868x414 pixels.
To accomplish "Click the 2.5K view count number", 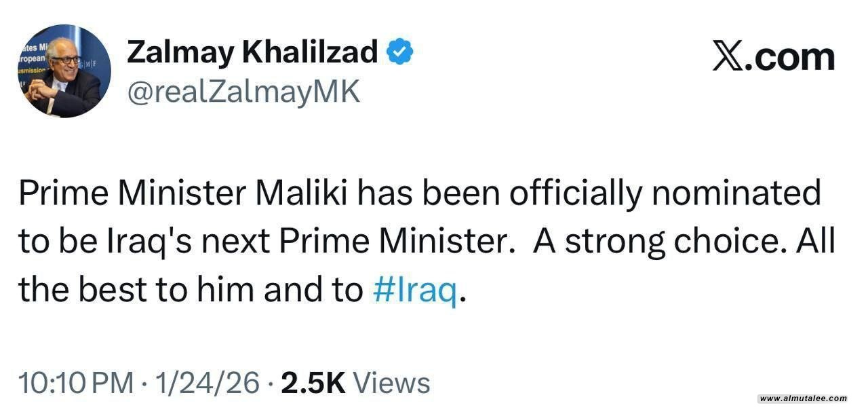I will [313, 383].
